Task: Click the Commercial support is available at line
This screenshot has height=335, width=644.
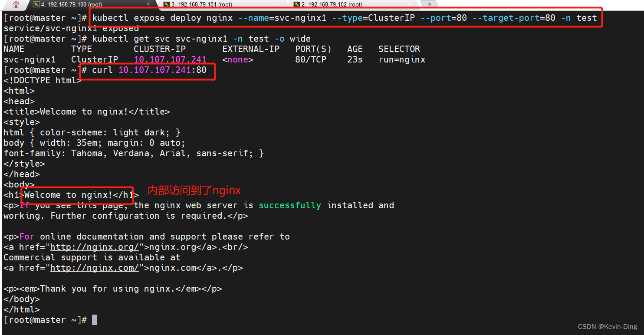Action: click(92, 257)
